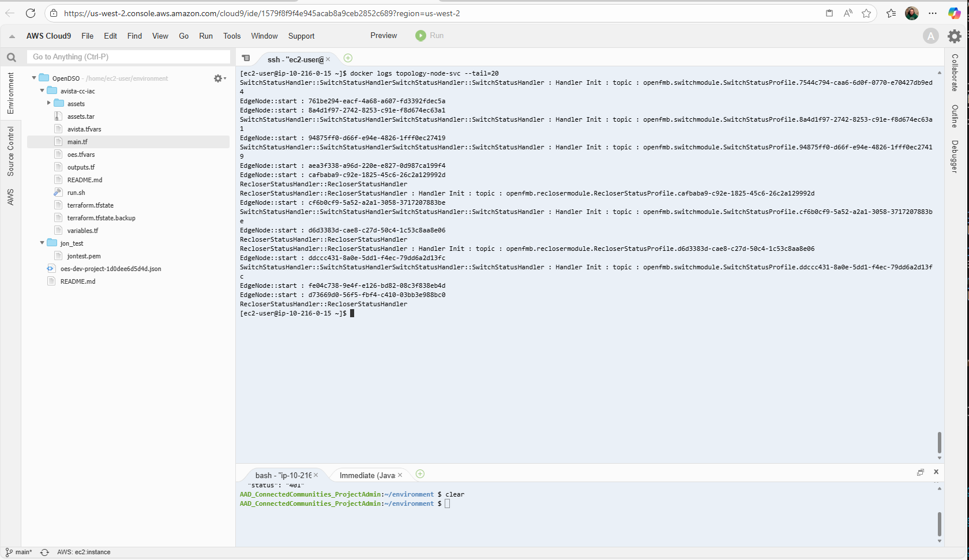Click the AWS Cloud9 menu label
This screenshot has height=560, width=969.
tap(49, 36)
